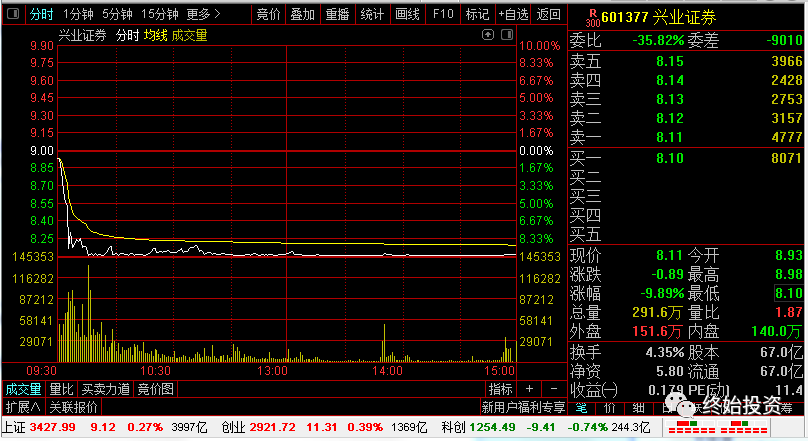Select the 分时 intraday chart tab

click(41, 14)
